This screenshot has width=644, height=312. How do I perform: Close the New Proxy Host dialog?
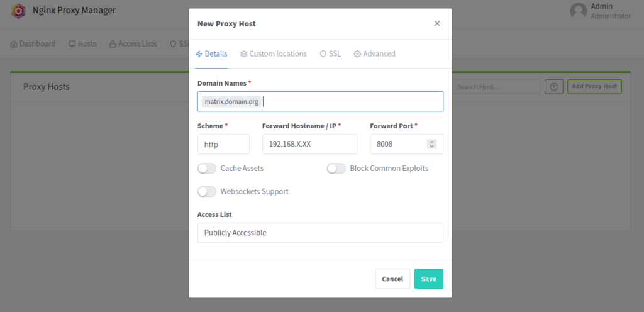437,23
